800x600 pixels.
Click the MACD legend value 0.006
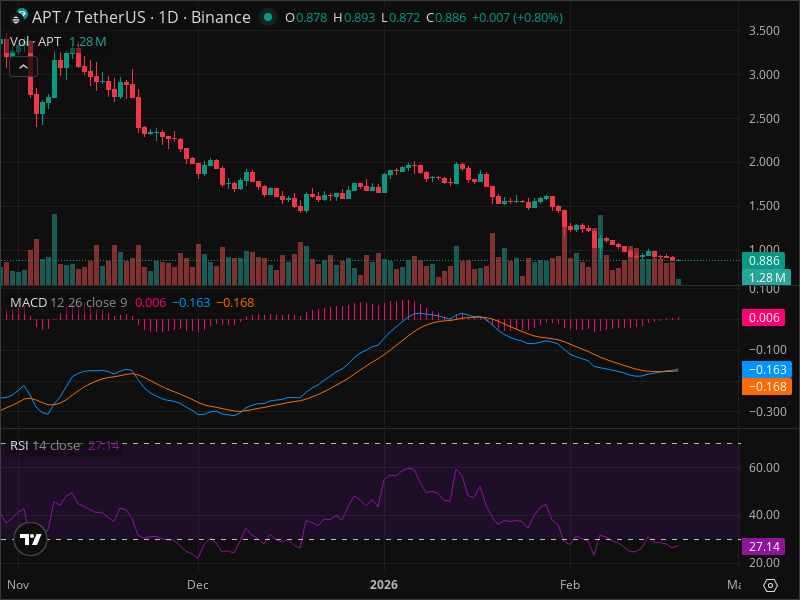[151, 303]
